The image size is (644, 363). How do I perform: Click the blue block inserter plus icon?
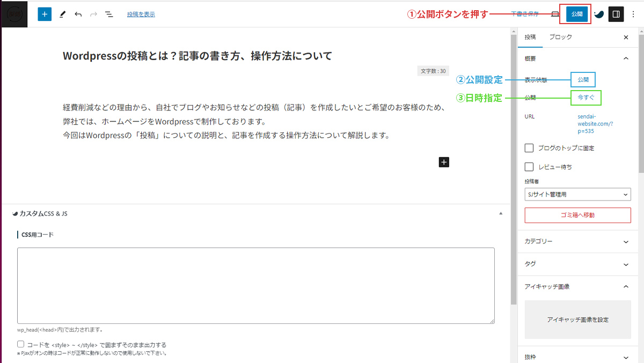coord(45,14)
